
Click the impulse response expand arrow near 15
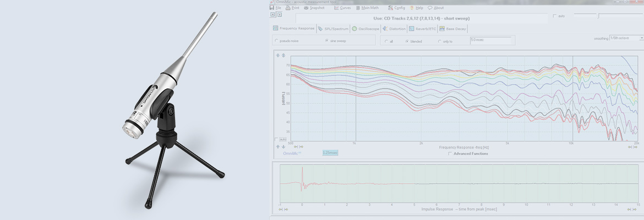(635, 210)
